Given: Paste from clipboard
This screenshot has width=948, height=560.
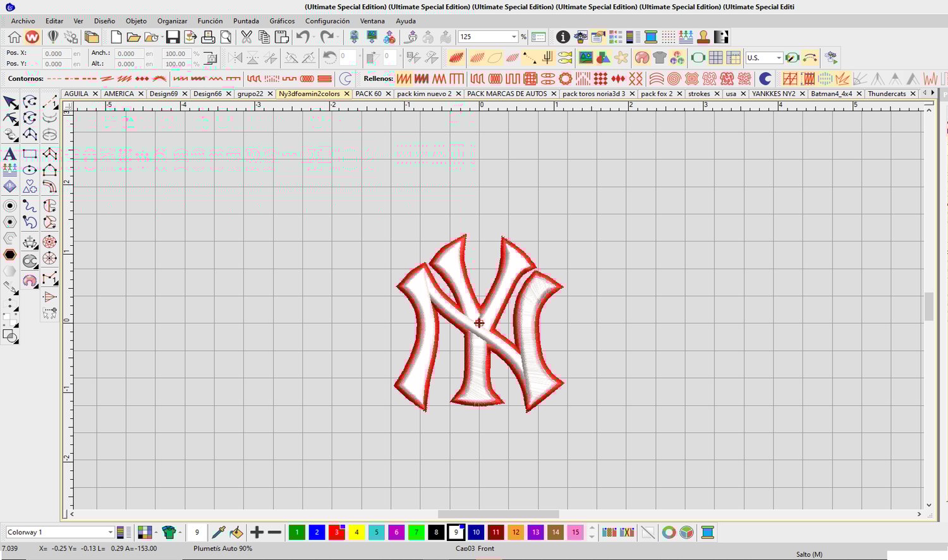Looking at the screenshot, I should (282, 37).
